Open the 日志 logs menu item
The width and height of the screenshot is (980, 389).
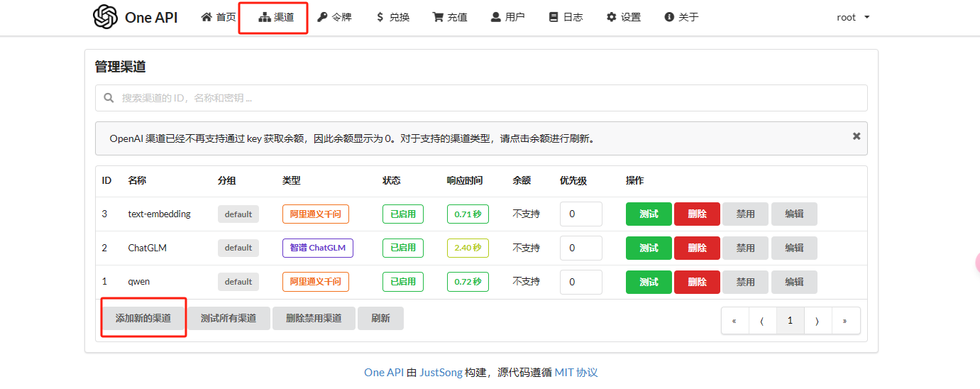coord(566,17)
